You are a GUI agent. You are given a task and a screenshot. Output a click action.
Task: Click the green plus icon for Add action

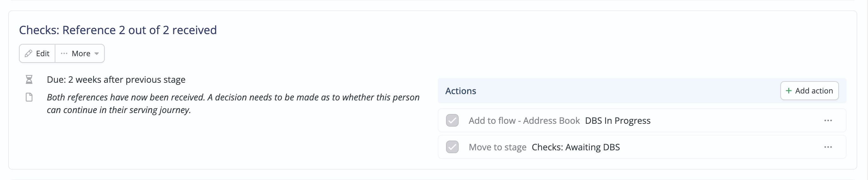click(789, 91)
